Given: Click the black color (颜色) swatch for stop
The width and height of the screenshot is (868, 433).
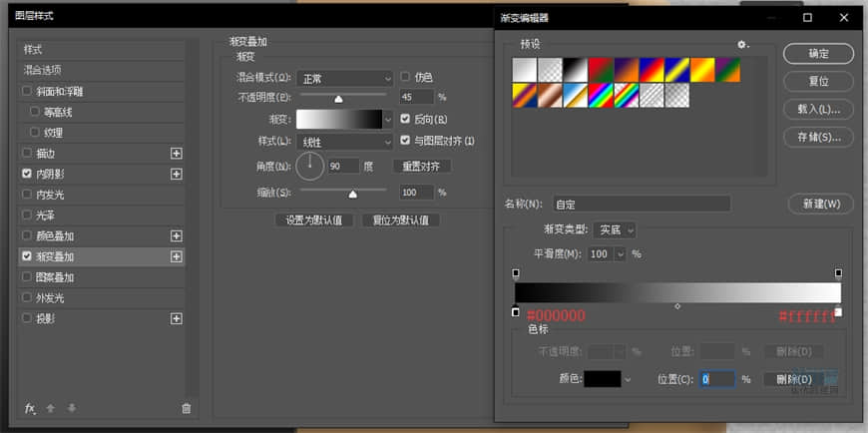Looking at the screenshot, I should 603,379.
